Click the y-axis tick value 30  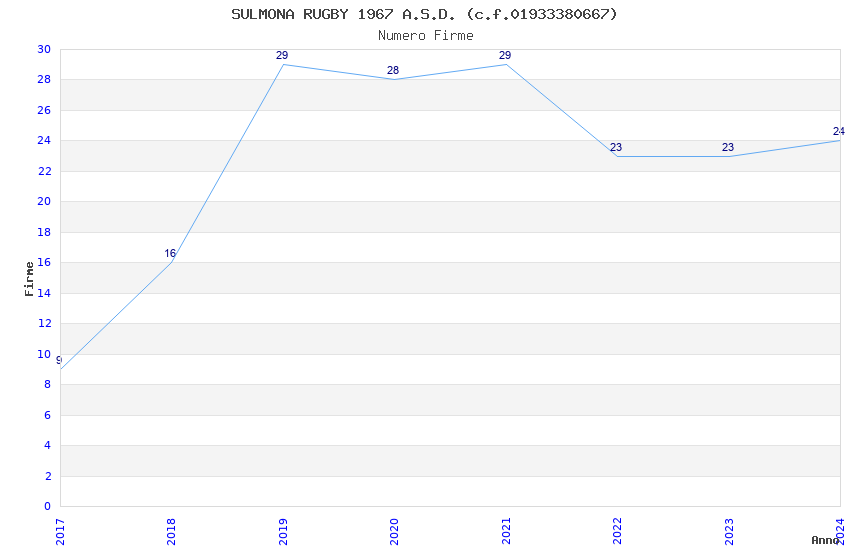[44, 49]
